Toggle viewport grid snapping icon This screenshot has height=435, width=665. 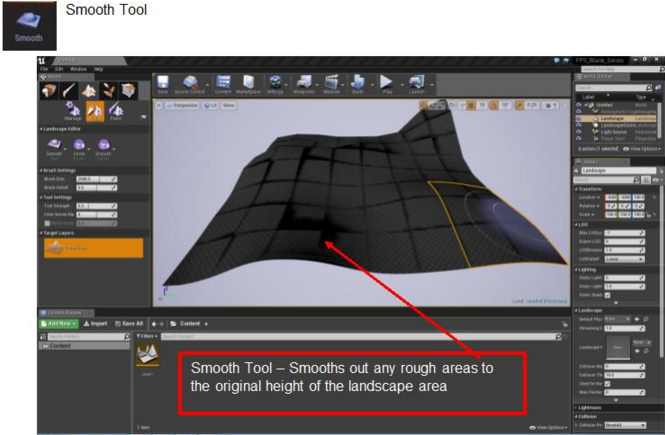click(x=471, y=105)
